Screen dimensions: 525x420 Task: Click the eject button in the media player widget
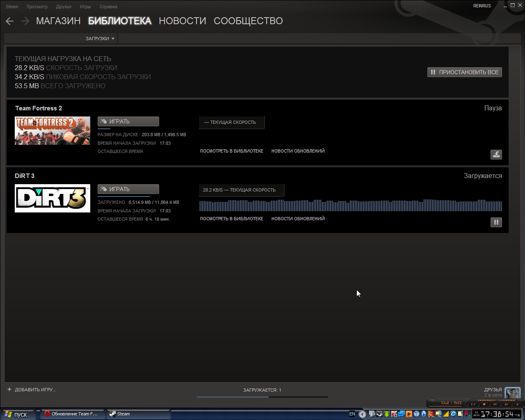pyautogui.click(x=517, y=404)
